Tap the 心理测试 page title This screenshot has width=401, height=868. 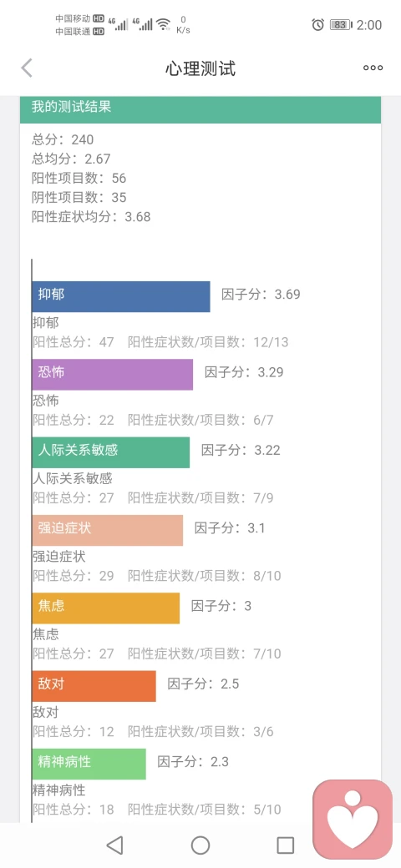coord(200,68)
